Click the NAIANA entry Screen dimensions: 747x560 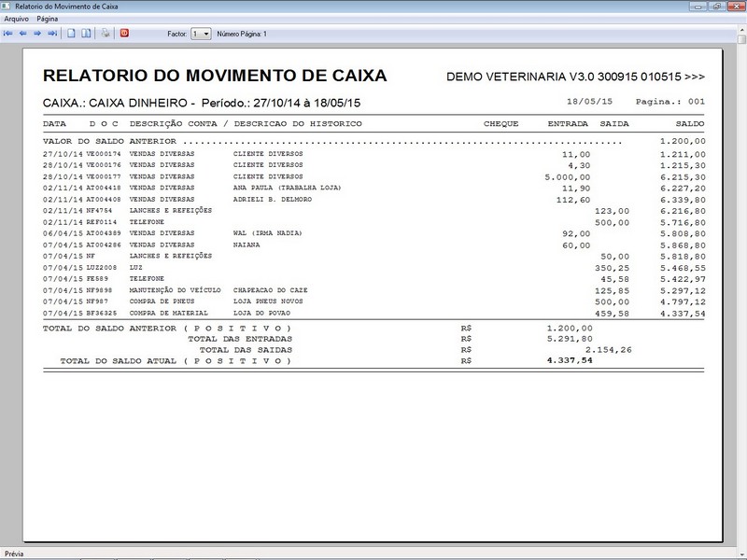coord(247,245)
